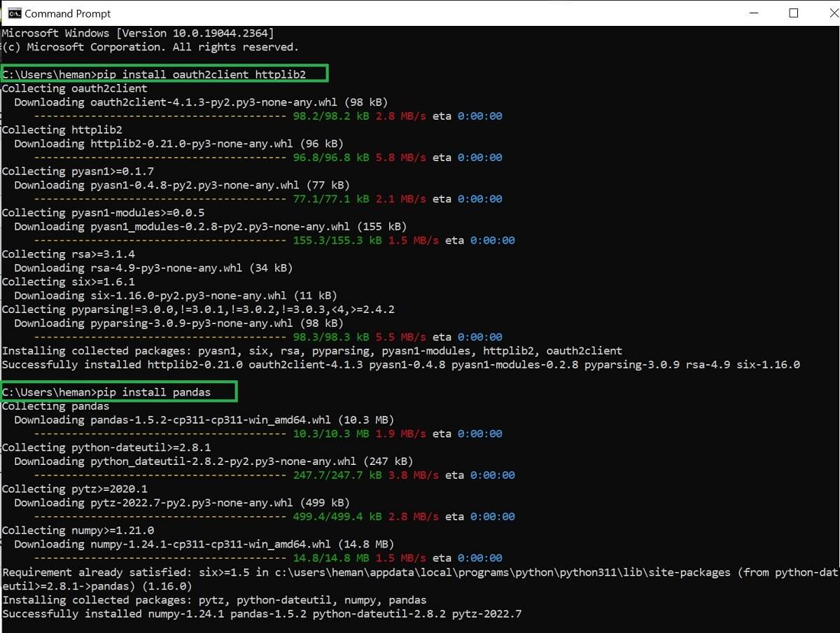The width and height of the screenshot is (840, 633).
Task: Click the six-1.16.0 wheel download line
Action: tap(176, 295)
